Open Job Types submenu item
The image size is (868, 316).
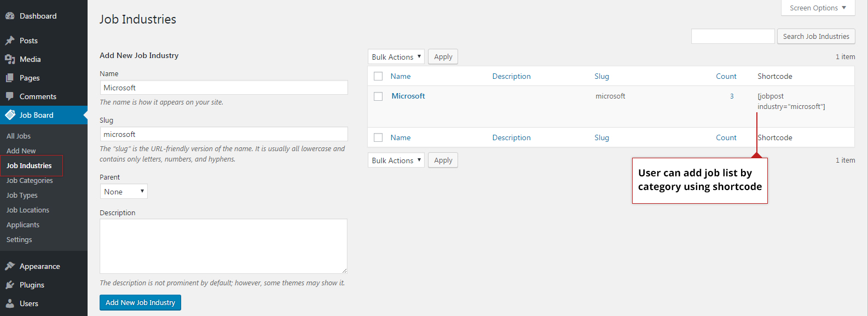point(22,195)
